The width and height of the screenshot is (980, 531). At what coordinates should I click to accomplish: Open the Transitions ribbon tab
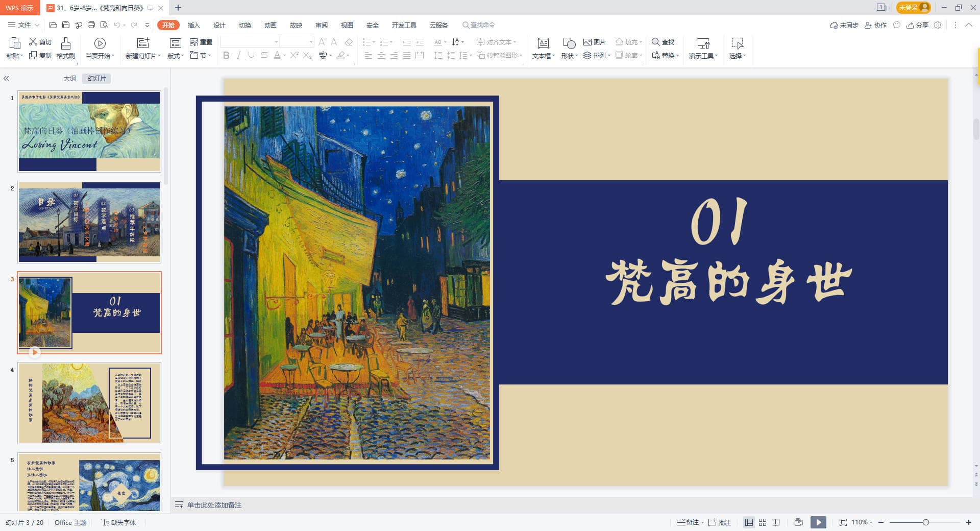point(244,25)
